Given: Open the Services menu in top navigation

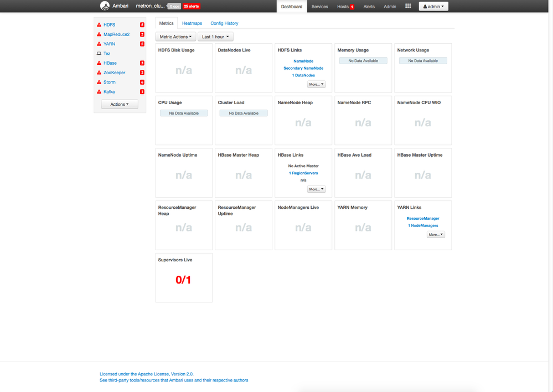Looking at the screenshot, I should click(320, 6).
